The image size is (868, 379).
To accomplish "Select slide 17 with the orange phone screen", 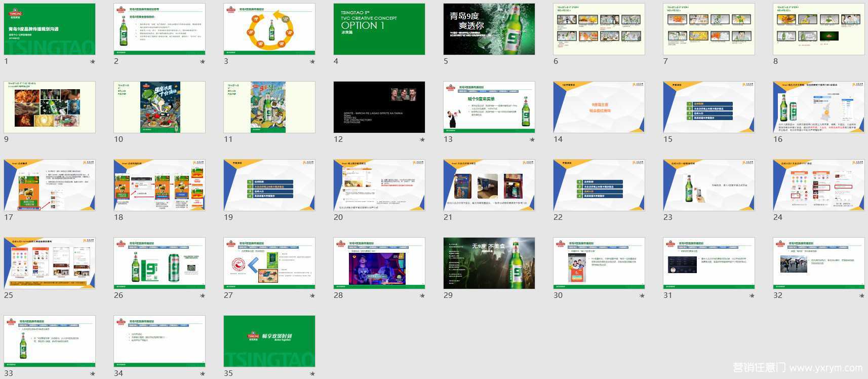I will click(x=50, y=185).
